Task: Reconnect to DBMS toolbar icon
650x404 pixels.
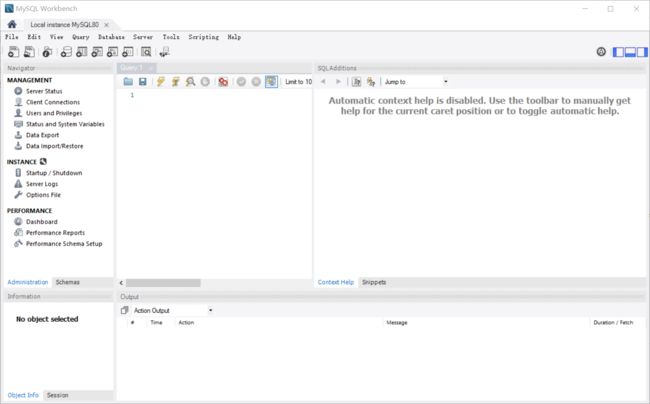Action: [164, 52]
